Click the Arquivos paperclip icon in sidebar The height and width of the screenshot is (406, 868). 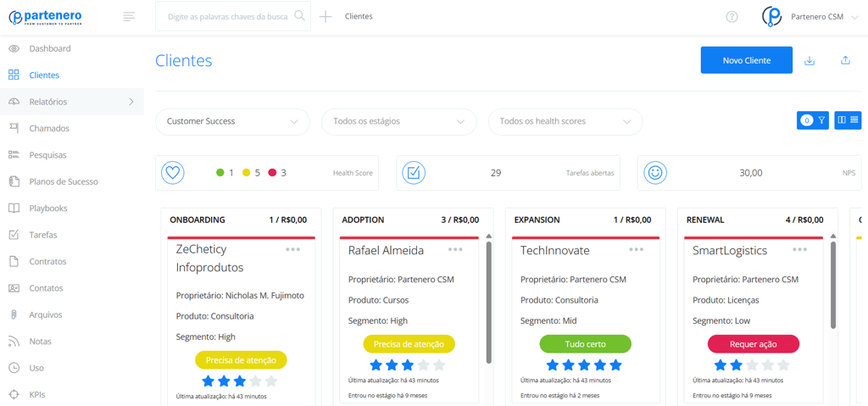[14, 314]
